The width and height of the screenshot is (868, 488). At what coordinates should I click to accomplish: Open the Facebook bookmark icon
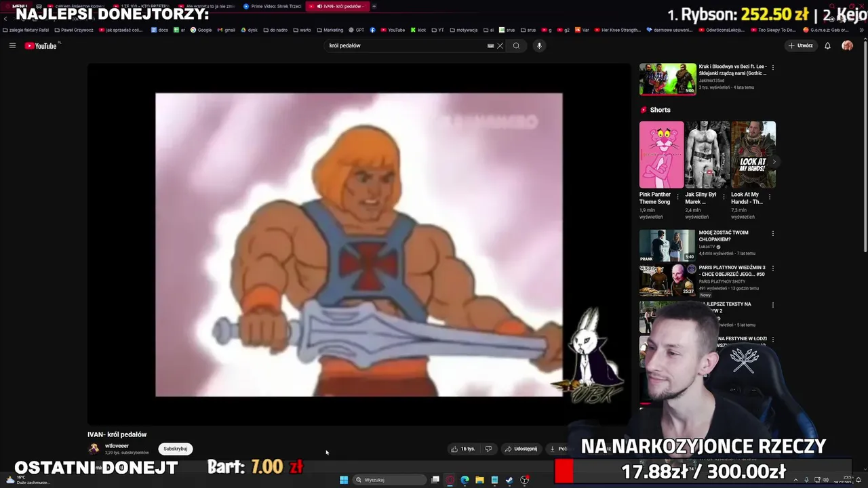coord(372,30)
